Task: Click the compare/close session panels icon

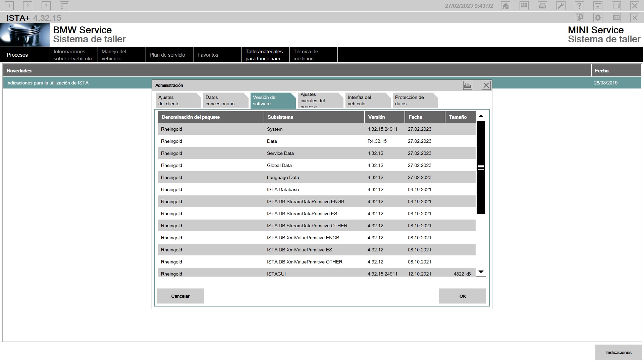Action: 524,6
